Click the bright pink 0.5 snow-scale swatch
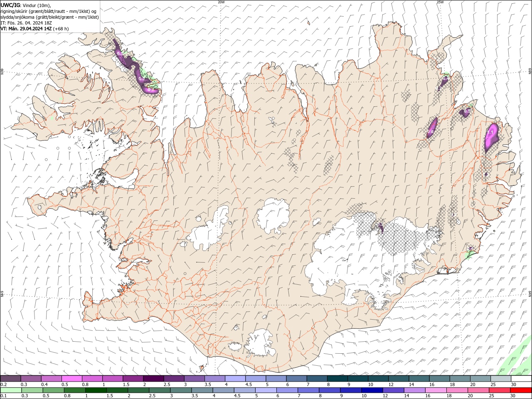Viewport: 532px width, 399px height. pos(71,379)
